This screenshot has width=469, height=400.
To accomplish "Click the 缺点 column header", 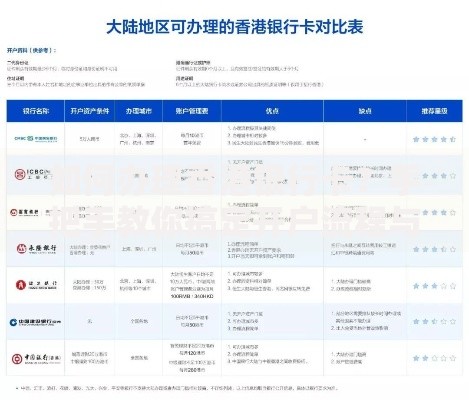I will tap(365, 111).
